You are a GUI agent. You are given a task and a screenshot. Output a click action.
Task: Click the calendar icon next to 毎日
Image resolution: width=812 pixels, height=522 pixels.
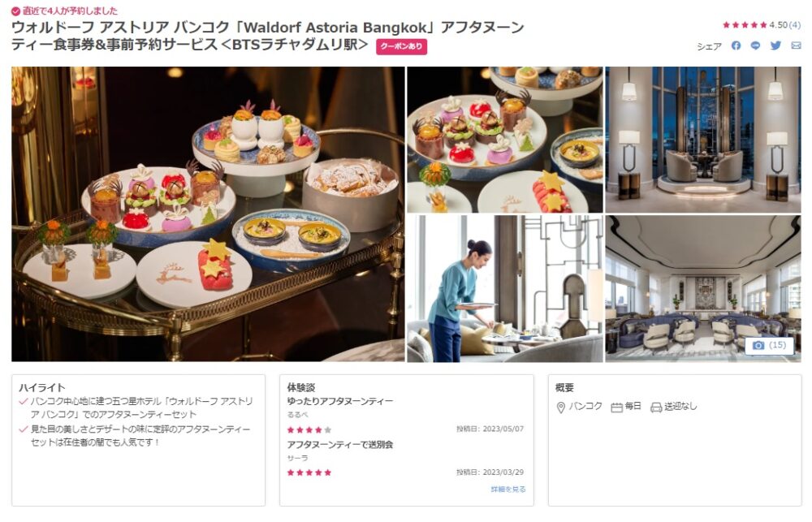pos(616,408)
